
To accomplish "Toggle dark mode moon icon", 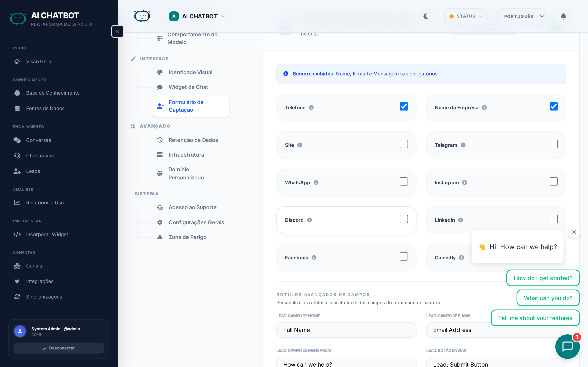I will pos(426,16).
